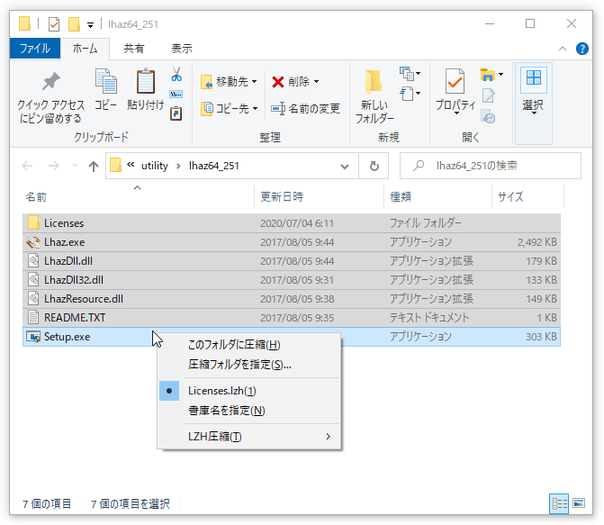Click the History icon in Open group
The height and width of the screenshot is (525, 604).
point(488,117)
